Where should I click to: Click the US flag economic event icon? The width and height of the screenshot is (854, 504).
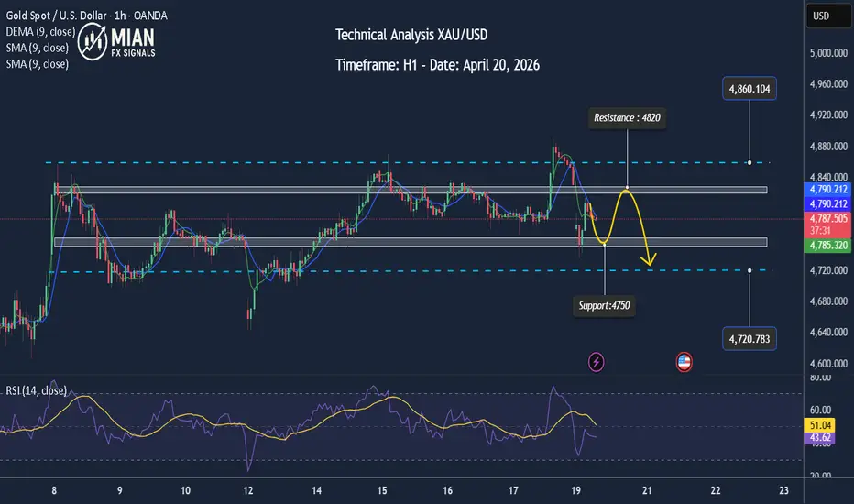[x=684, y=362]
